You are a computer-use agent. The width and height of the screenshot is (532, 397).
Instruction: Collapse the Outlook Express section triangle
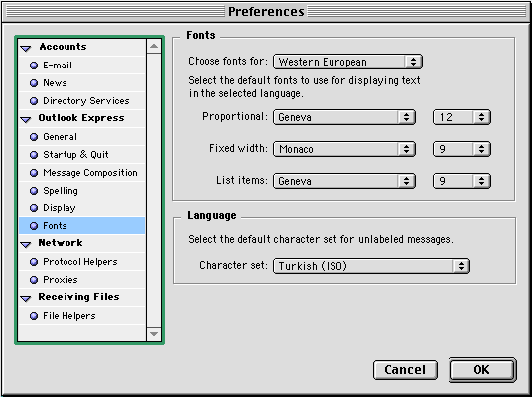coord(26,119)
